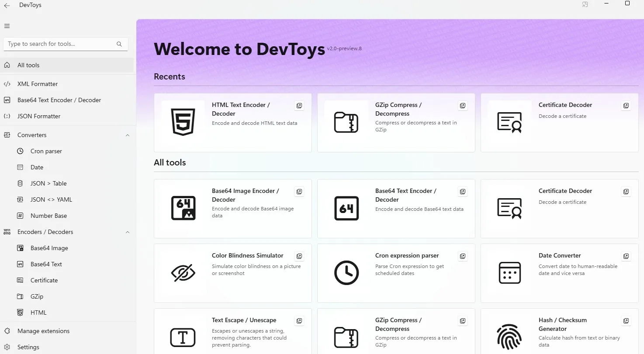Screen dimensions: 644x354
Task: Open the Date Converter card title
Action: click(x=560, y=255)
